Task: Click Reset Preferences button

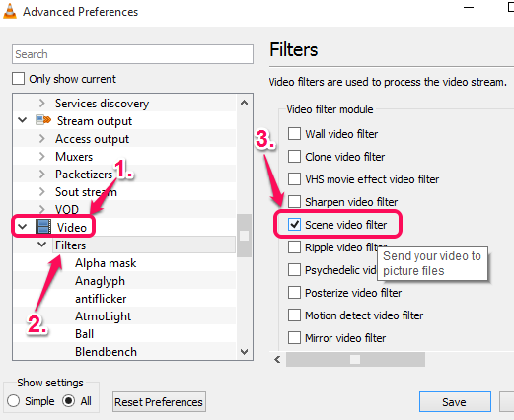Action: (x=159, y=401)
